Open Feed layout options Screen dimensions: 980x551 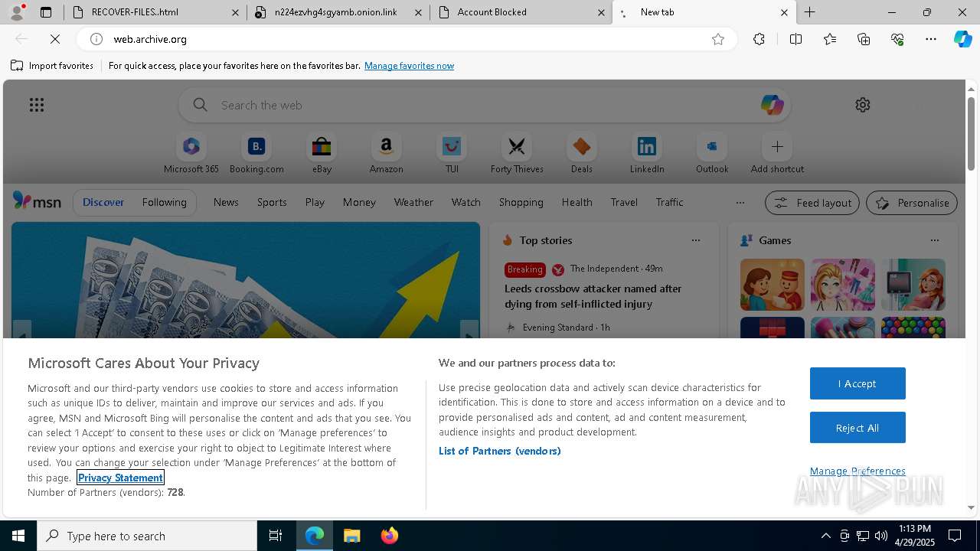[x=812, y=203]
